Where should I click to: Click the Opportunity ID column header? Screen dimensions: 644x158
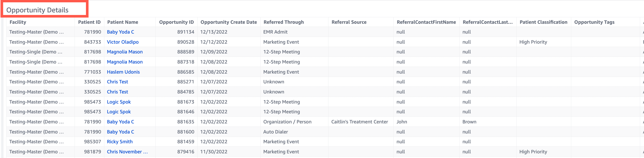[x=176, y=22]
